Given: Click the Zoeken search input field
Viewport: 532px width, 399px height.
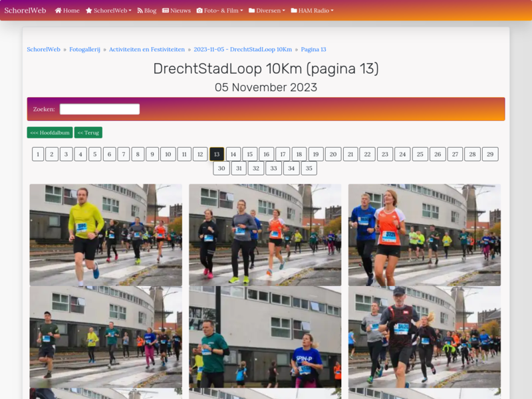Looking at the screenshot, I should tap(100, 109).
